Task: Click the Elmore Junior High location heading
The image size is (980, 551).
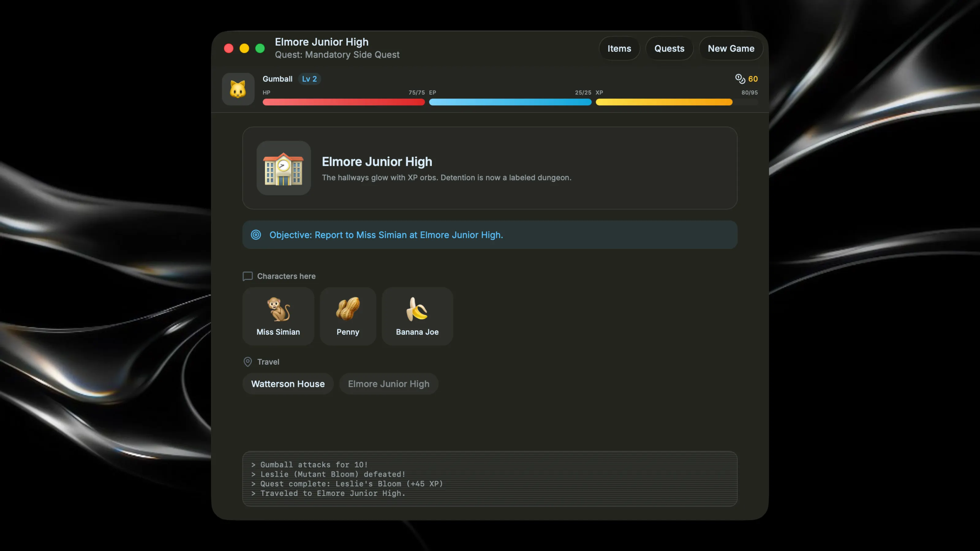Action: (377, 162)
